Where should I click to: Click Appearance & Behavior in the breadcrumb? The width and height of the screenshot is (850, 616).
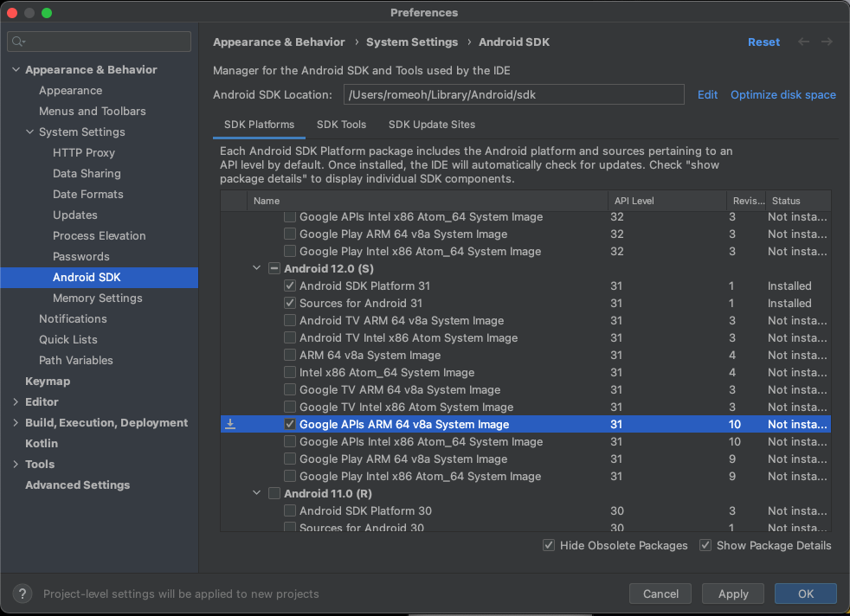[x=279, y=42]
